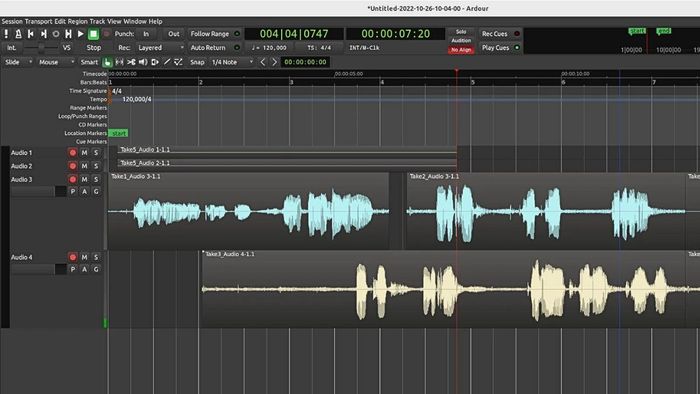This screenshot has height=394, width=700.
Task: Click the green start location marker
Action: point(119,133)
